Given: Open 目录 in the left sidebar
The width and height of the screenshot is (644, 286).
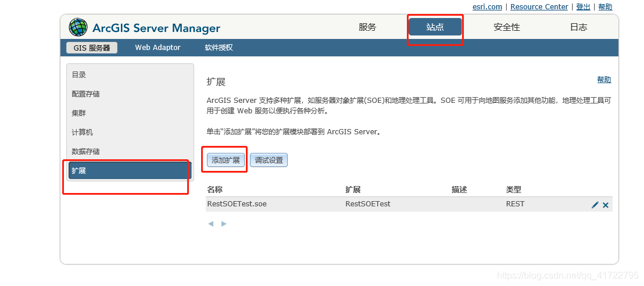Looking at the screenshot, I should tap(79, 75).
